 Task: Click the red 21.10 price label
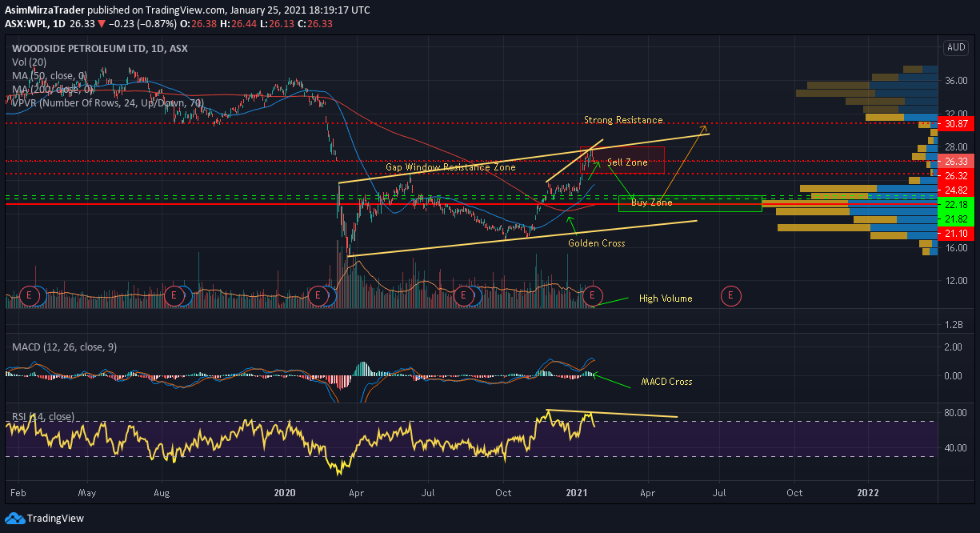[x=956, y=234]
